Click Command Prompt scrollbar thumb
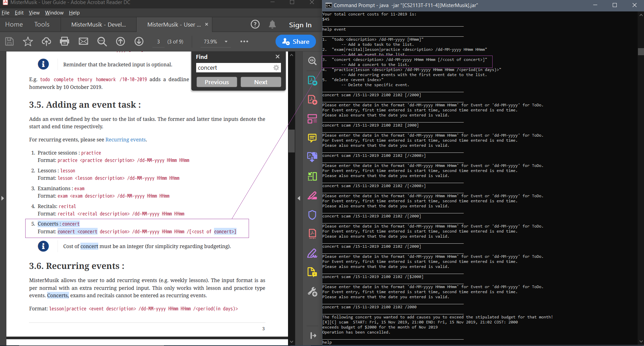 [x=641, y=51]
